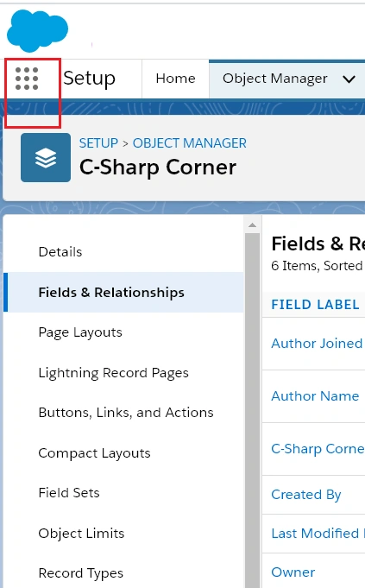Open the Created By field
Image resolution: width=365 pixels, height=588 pixels.
[306, 495]
